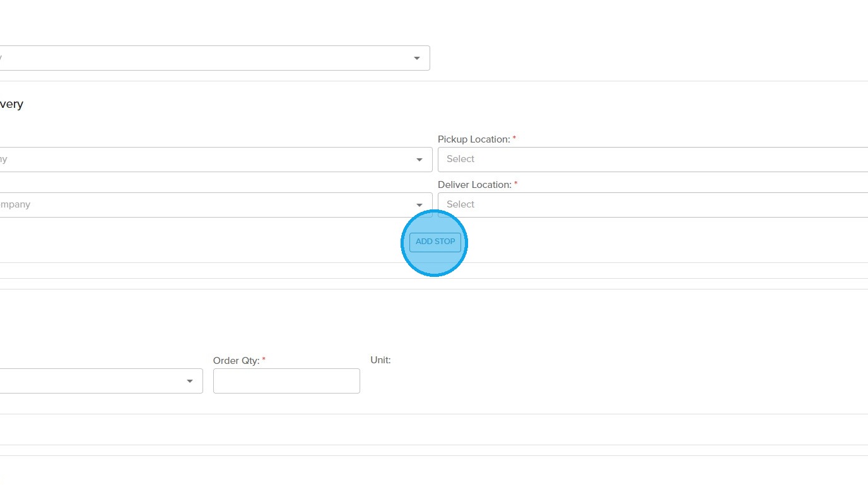Click the red asterisk beside Deliver Location
The image size is (868, 485).
click(x=516, y=184)
